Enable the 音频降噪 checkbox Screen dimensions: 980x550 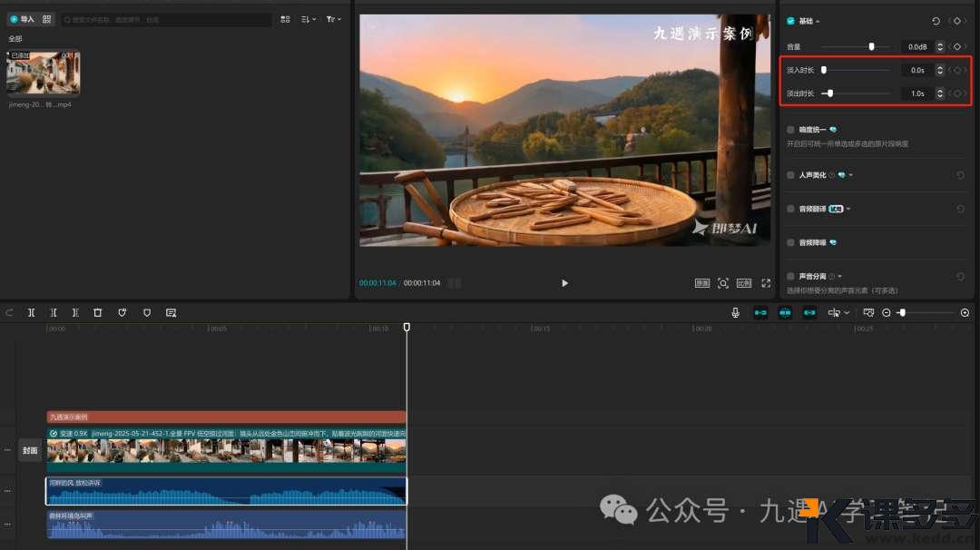pyautogui.click(x=791, y=242)
